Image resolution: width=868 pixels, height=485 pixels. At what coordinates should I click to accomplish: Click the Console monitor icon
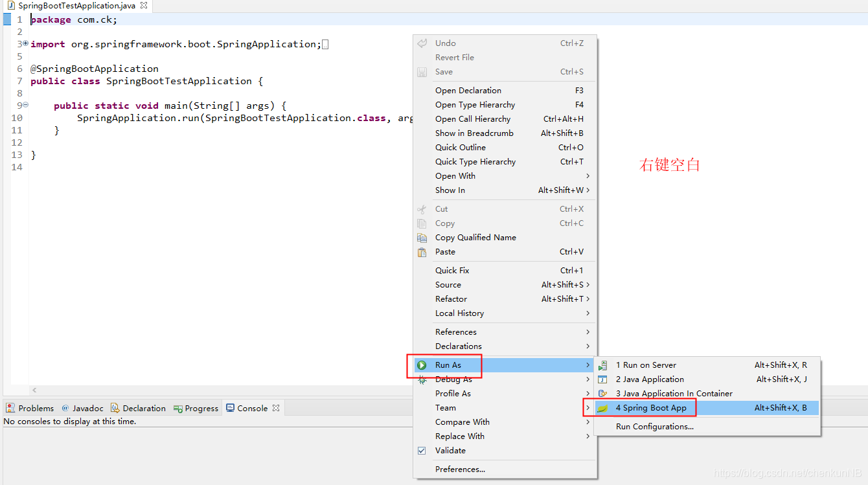click(231, 408)
